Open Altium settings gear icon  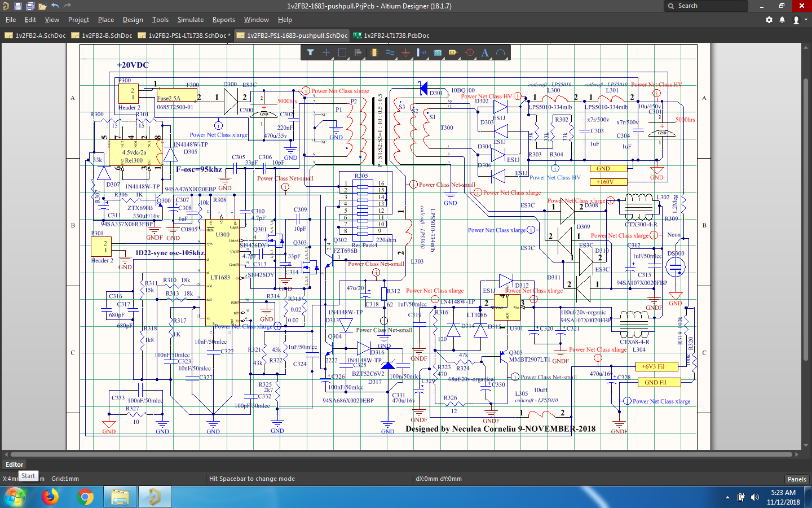coord(769,20)
